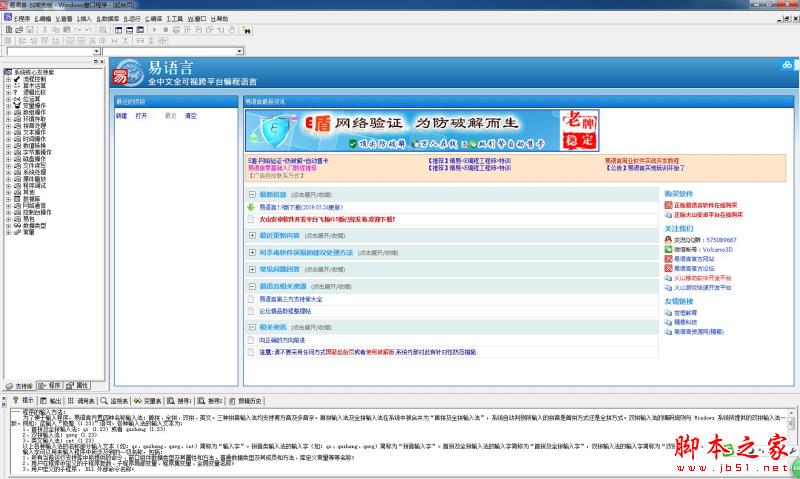Viewport: 800px width, 479px height.
Task: Open the left combo box under toolbar
Action: tap(96, 51)
